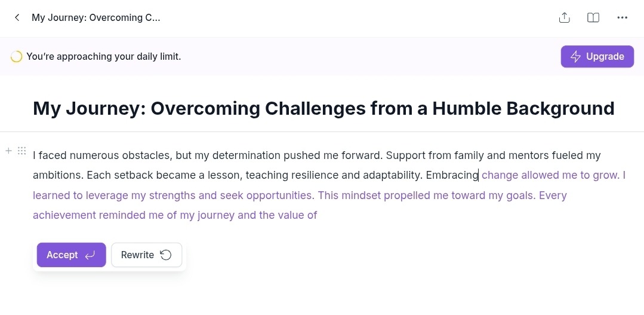Image resolution: width=644 pixels, height=315 pixels.
Task: Open the share/export icon in header
Action: (565, 18)
